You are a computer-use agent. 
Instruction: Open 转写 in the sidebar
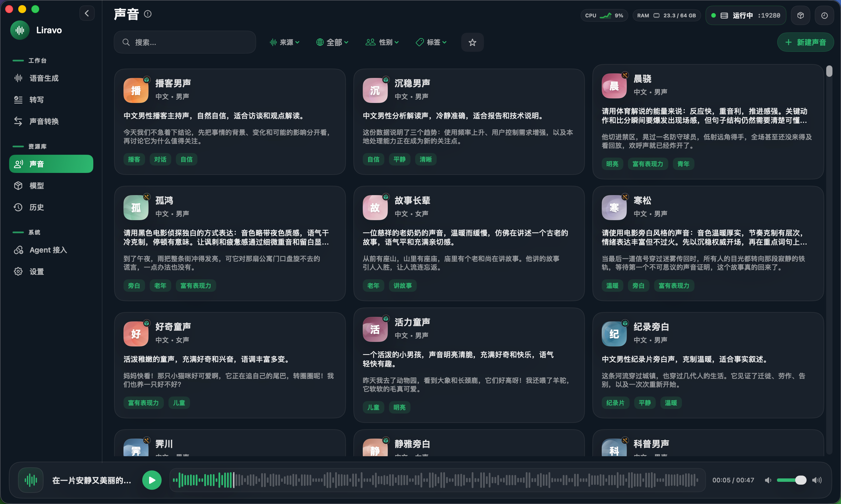[51, 100]
